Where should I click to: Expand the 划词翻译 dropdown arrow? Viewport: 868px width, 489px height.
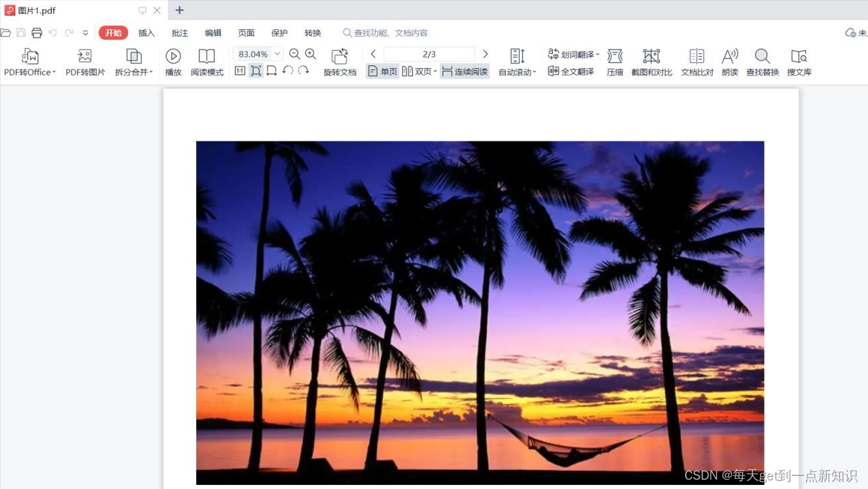pos(598,55)
